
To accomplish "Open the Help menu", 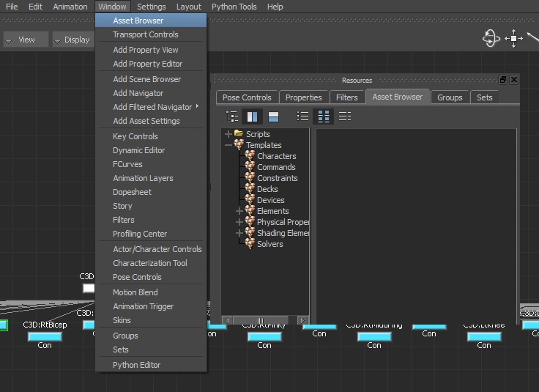I will pos(275,7).
